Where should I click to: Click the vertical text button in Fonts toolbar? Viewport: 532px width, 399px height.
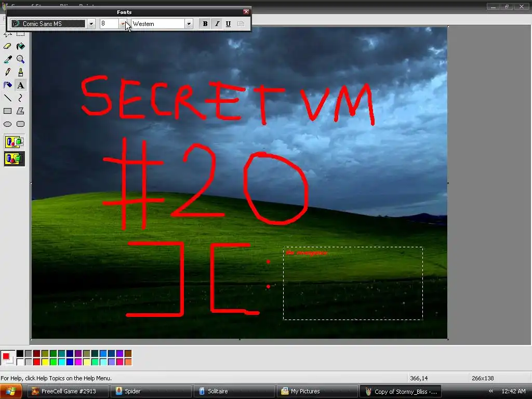click(x=241, y=24)
